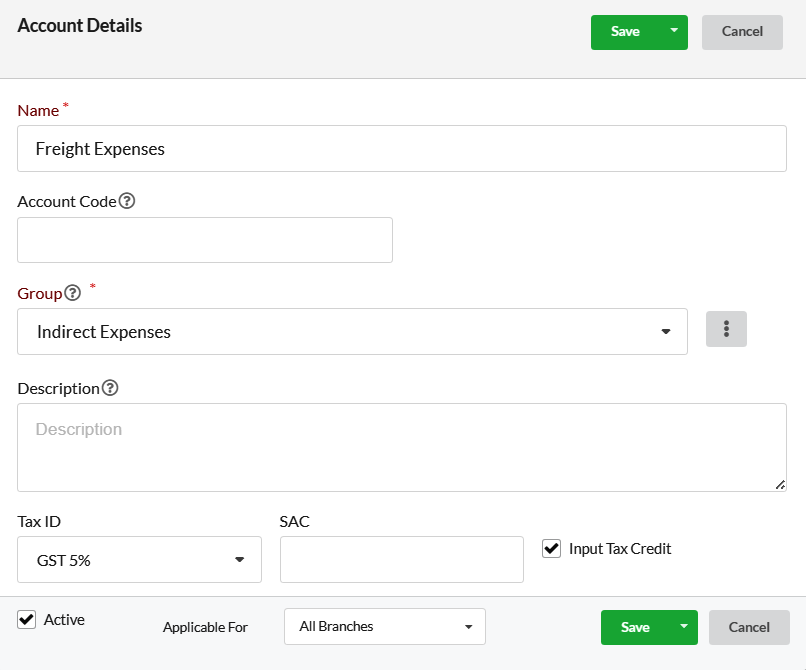Expand the Indirect Expenses group dropdown

tap(352, 332)
